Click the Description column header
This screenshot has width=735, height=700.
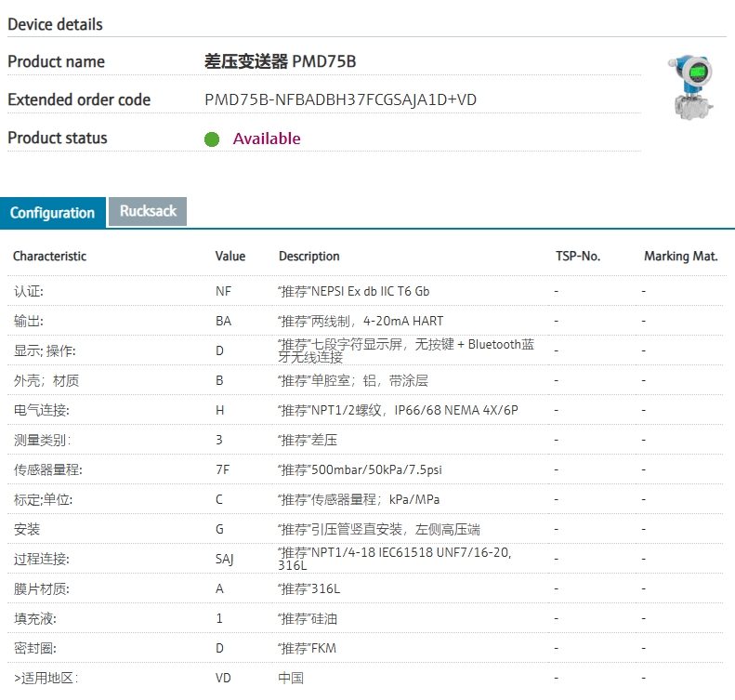click(x=309, y=256)
